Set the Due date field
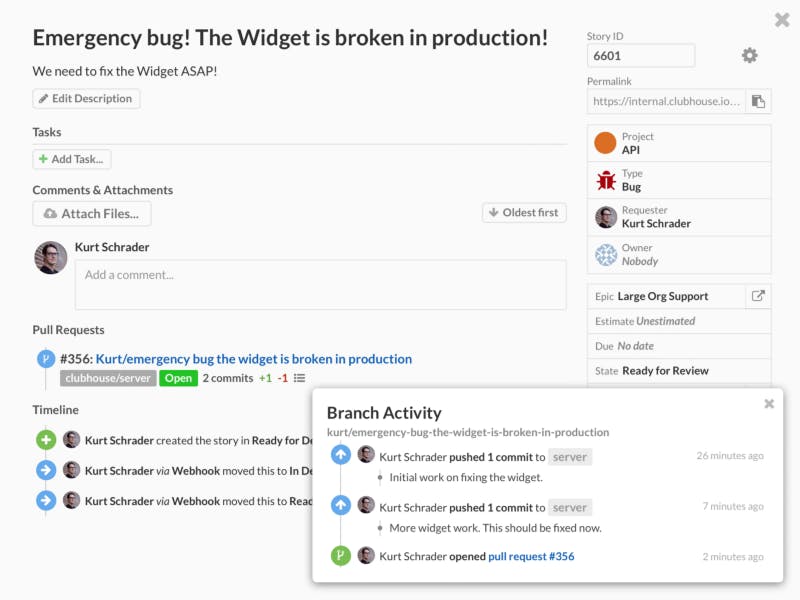 tap(679, 346)
